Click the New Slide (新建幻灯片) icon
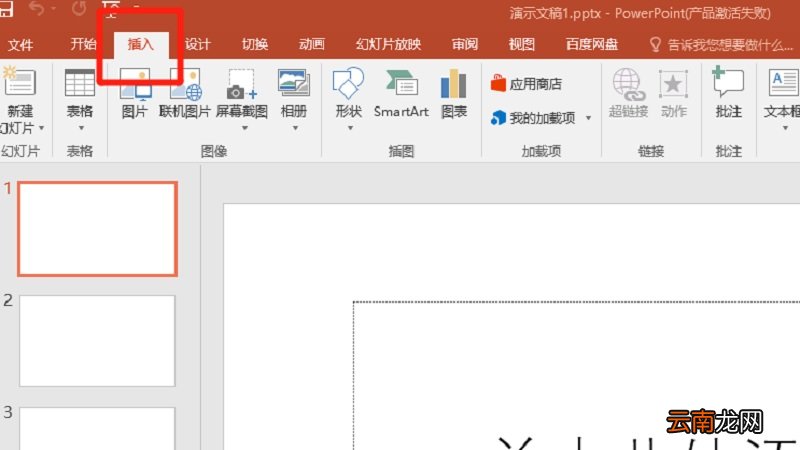Image resolution: width=800 pixels, height=450 pixels. point(19,82)
